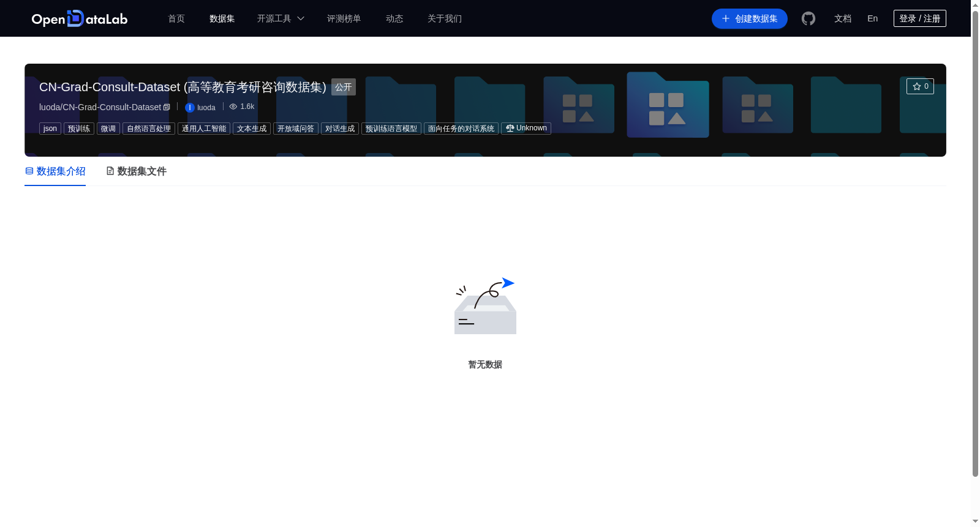980x527 pixels.
Task: Click the CN-Grad-Consult-Dataset title text
Action: [x=183, y=87]
